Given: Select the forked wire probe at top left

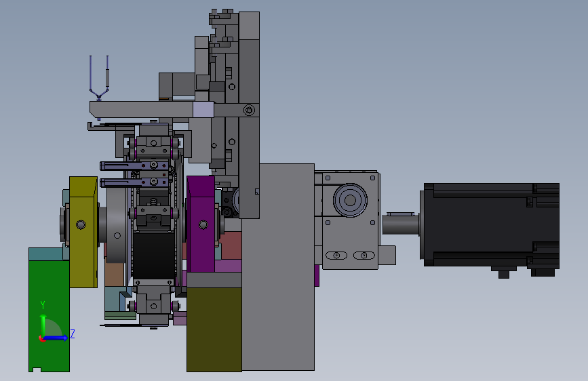Looking at the screenshot, I should (x=99, y=78).
